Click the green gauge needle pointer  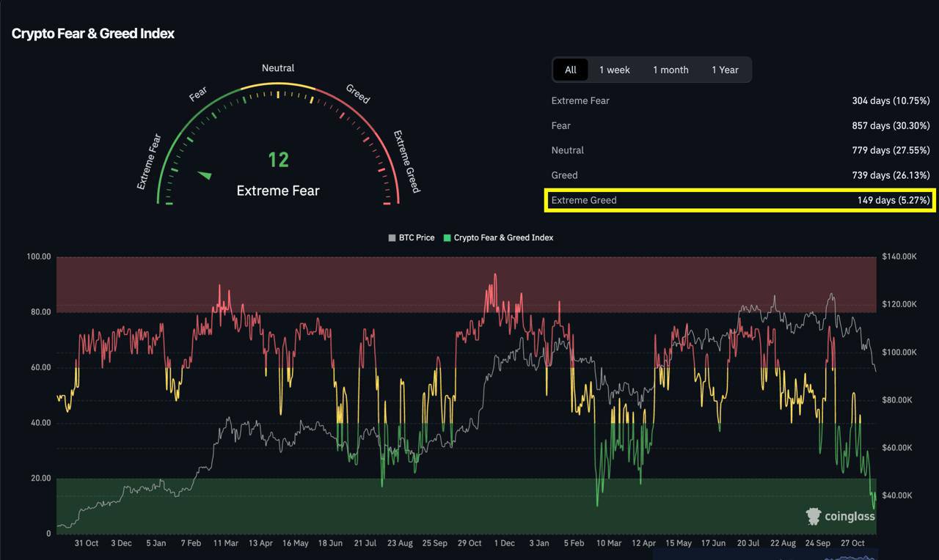pyautogui.click(x=205, y=175)
